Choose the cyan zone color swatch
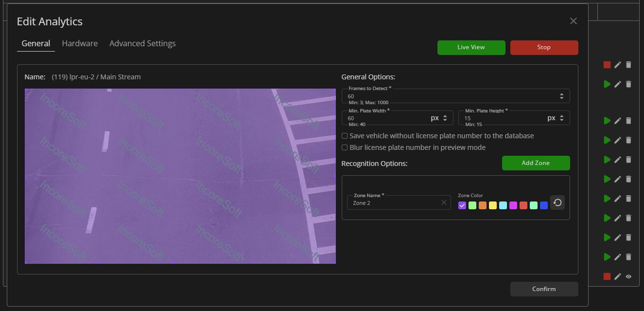644x311 pixels. coord(503,205)
